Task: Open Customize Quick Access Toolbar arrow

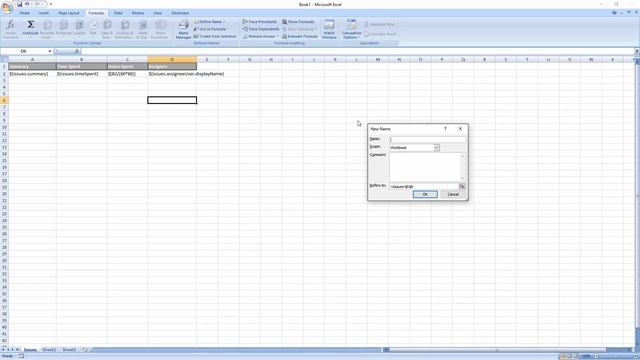Action: pyautogui.click(x=51, y=4)
